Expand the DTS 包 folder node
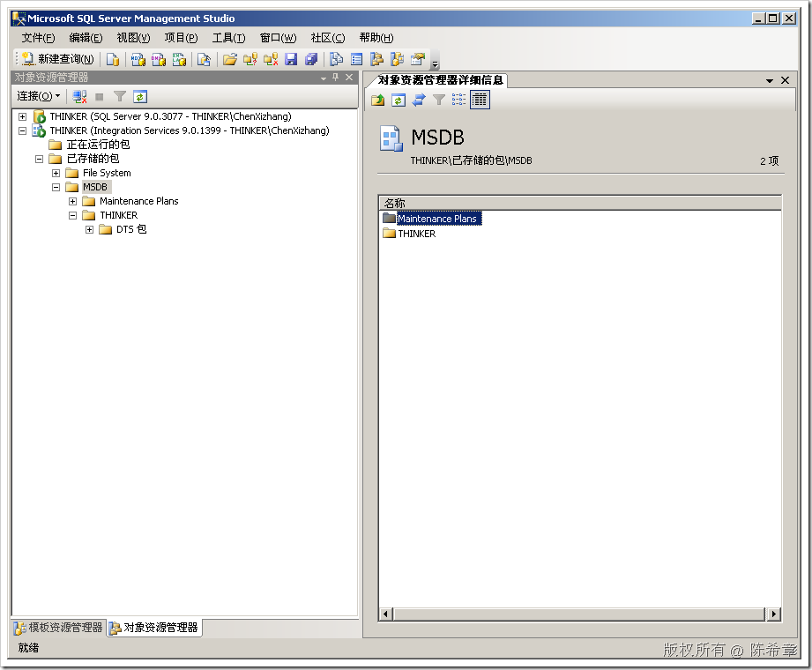Viewport: 812px width, 670px height. (90, 229)
